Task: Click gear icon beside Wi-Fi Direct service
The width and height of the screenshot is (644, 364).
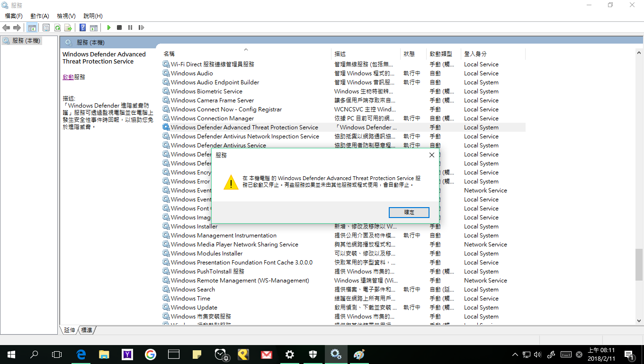Action: point(166,64)
